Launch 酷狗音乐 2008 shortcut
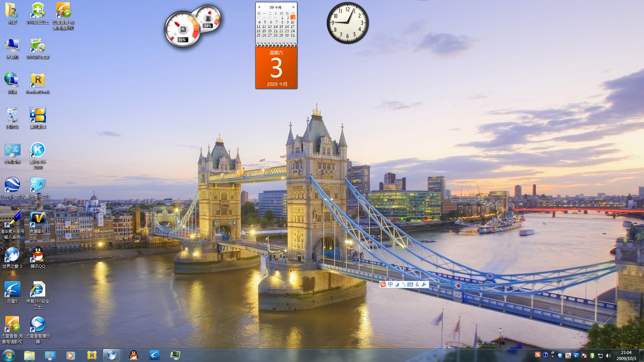 click(x=38, y=156)
